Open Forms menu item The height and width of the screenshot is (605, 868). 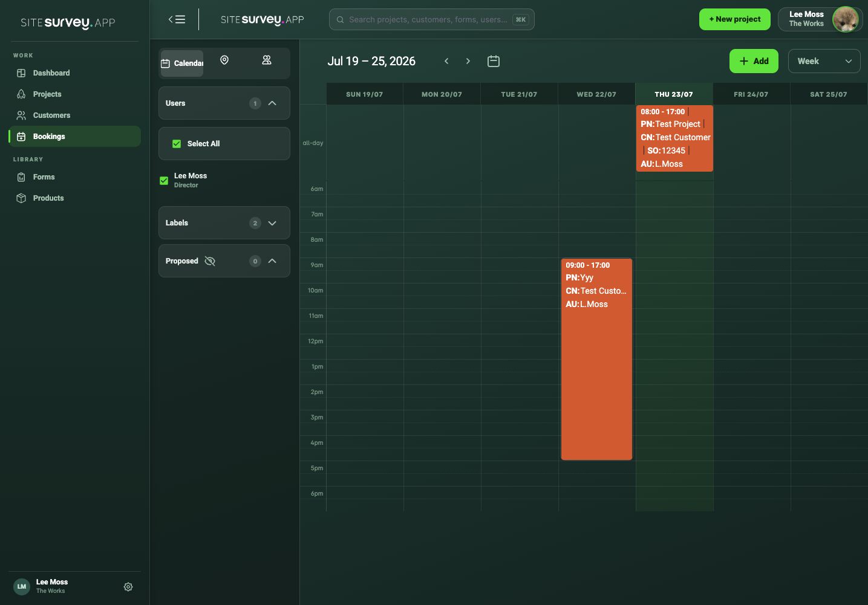(x=75, y=177)
